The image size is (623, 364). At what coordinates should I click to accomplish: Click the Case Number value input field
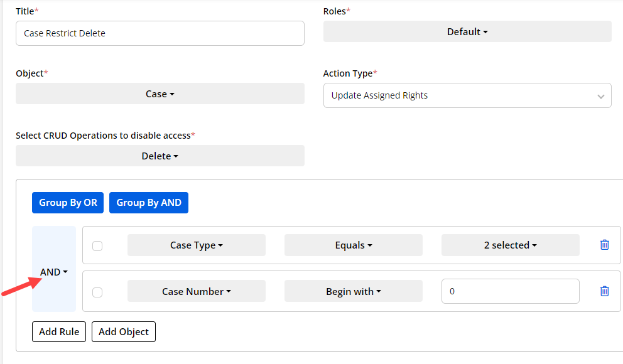click(x=510, y=291)
